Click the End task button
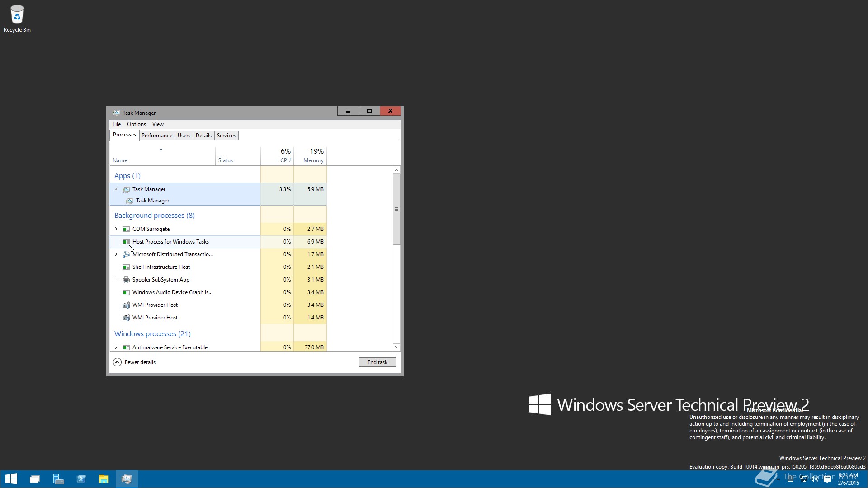Screen dimensions: 868x488 pos(377,362)
